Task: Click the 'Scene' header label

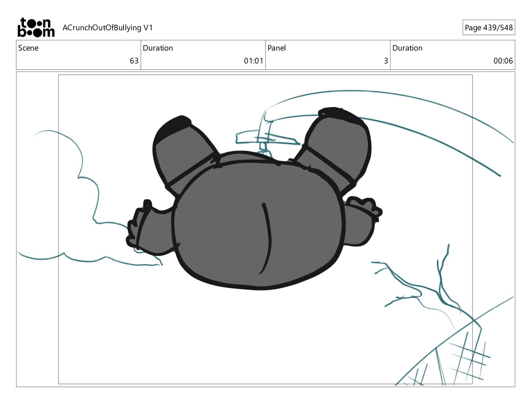Action: (x=28, y=48)
